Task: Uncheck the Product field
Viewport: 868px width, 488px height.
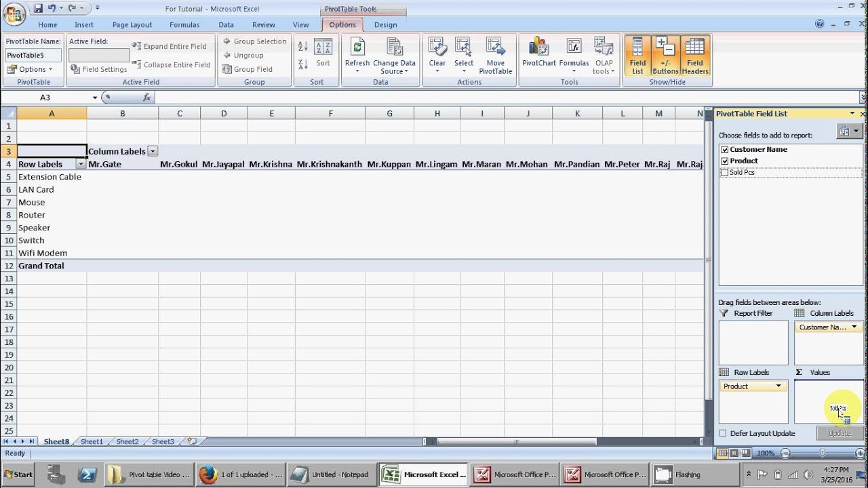Action: (725, 161)
